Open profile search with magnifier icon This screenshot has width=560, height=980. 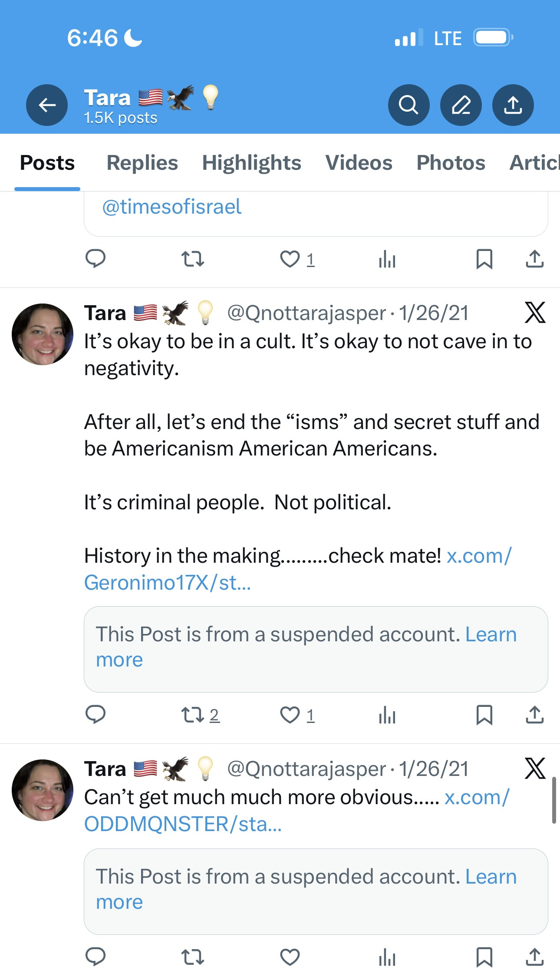click(x=408, y=105)
